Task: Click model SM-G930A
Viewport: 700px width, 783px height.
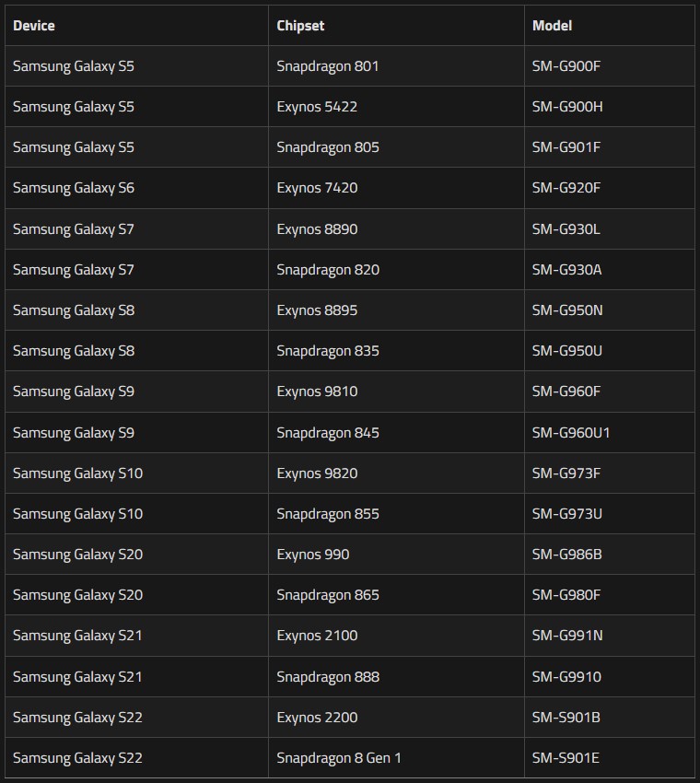Action: coord(567,270)
